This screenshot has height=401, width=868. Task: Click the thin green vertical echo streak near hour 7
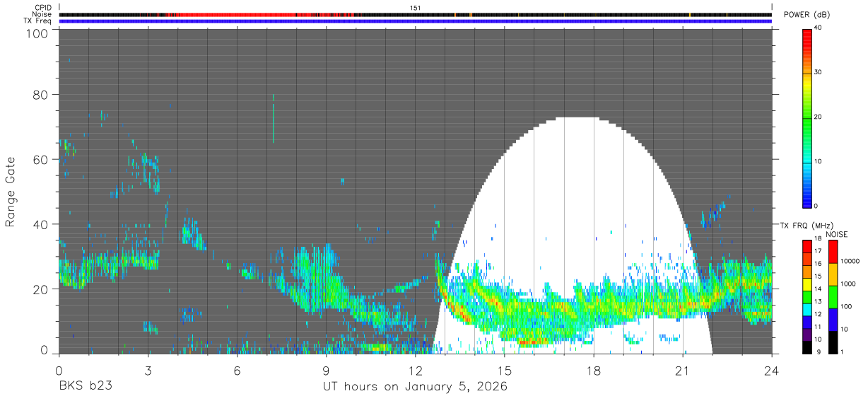[273, 117]
